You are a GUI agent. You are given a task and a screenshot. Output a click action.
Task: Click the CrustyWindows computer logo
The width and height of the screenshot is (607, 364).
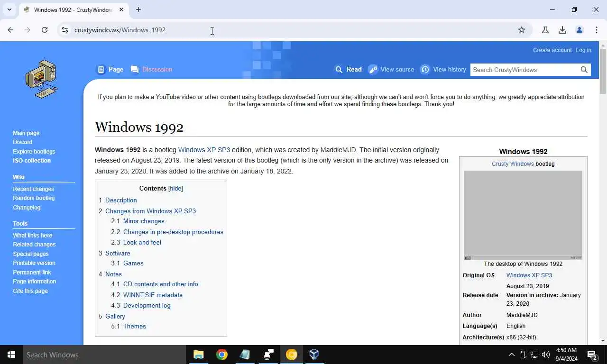[x=41, y=79]
